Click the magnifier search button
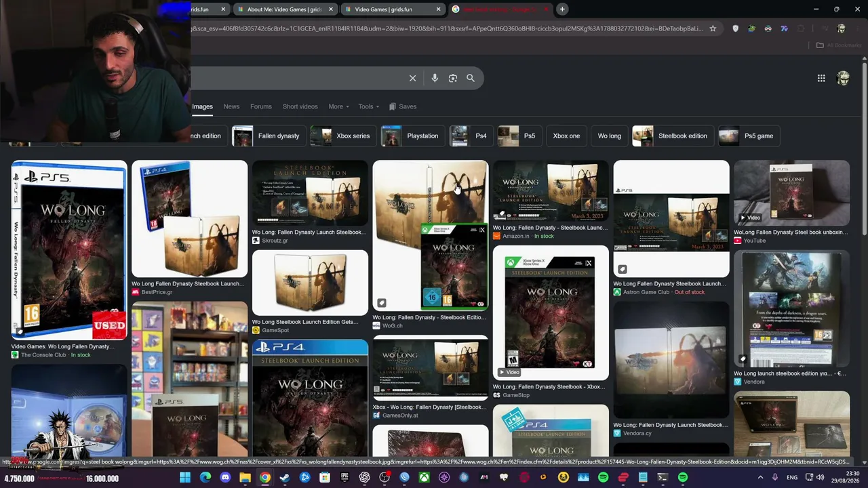This screenshot has height=488, width=868. [471, 78]
